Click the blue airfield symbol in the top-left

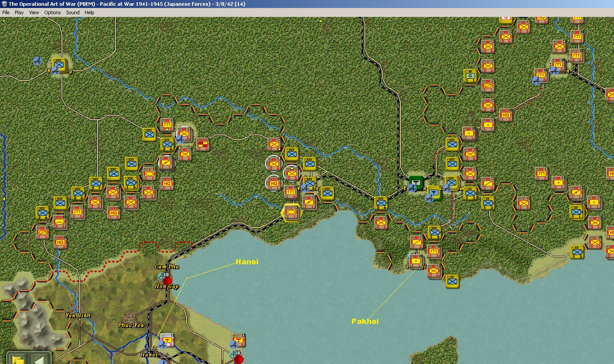click(x=38, y=61)
